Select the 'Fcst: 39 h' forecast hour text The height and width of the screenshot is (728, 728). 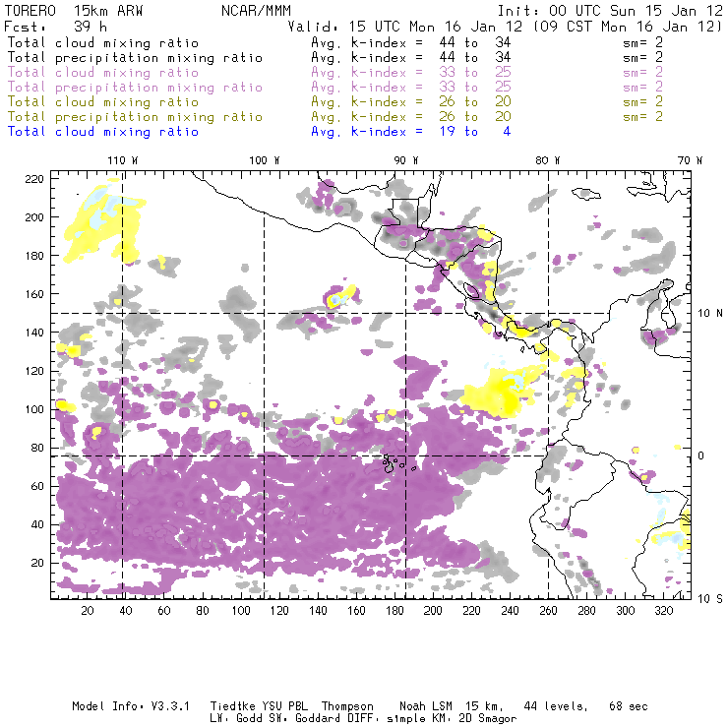coord(56,27)
